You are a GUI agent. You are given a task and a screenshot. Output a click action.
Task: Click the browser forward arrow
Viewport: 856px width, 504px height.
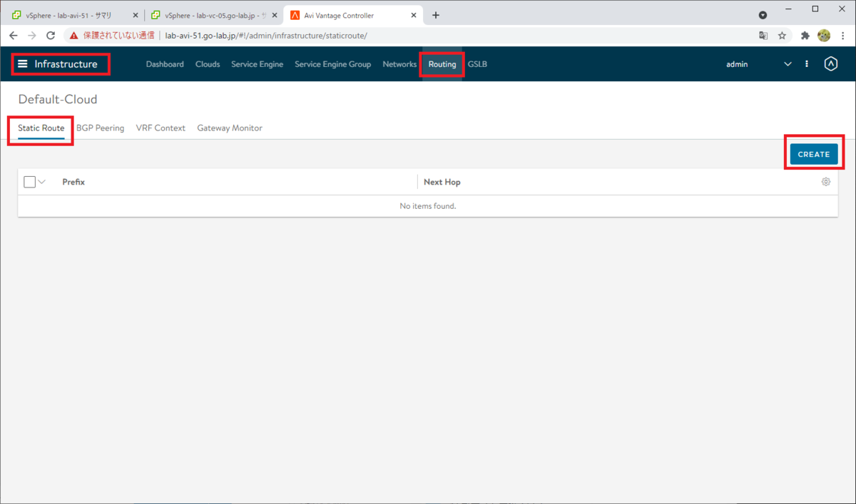tap(31, 35)
